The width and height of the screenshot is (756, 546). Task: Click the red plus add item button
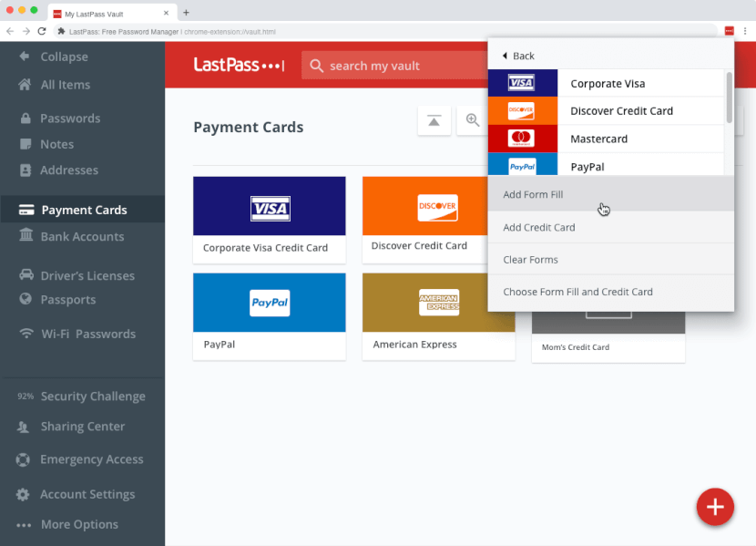[x=715, y=507]
